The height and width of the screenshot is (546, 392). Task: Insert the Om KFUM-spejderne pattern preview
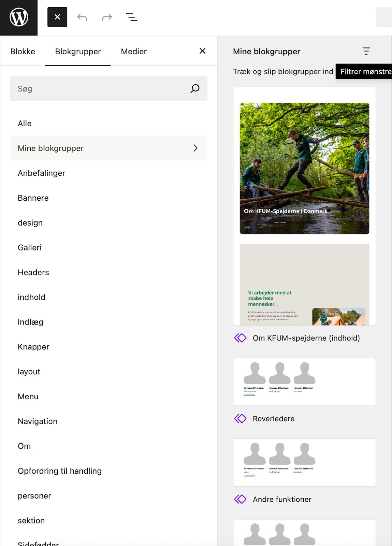point(304,206)
